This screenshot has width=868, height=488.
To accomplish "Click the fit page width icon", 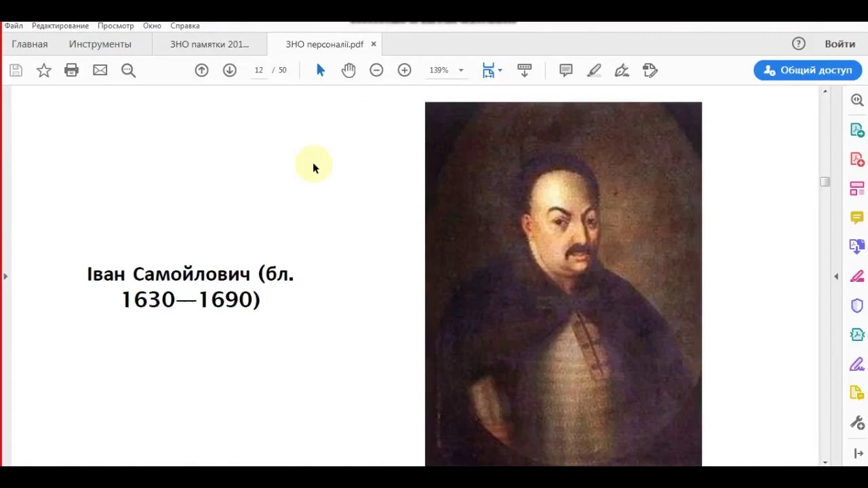I will [x=488, y=70].
